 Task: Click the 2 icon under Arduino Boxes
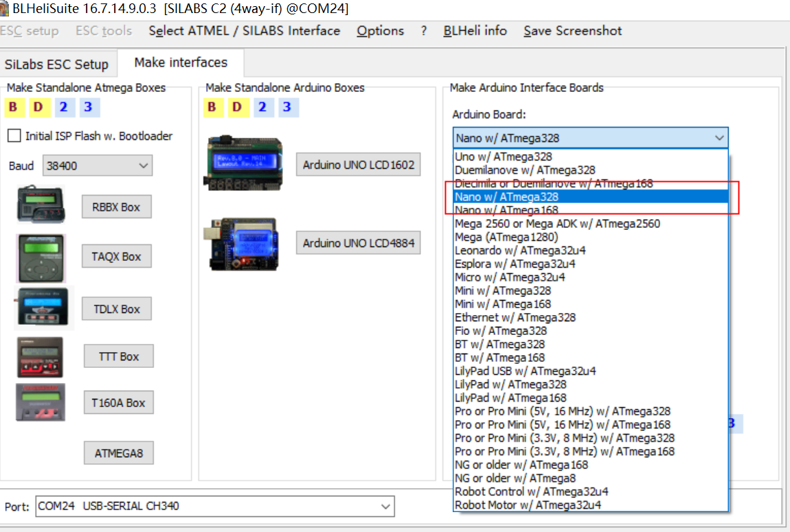(262, 107)
